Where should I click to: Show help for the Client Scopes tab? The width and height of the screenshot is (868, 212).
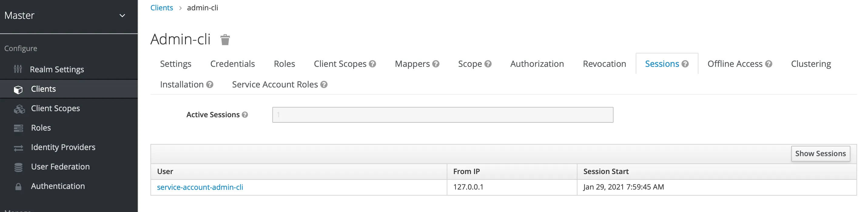[372, 64]
